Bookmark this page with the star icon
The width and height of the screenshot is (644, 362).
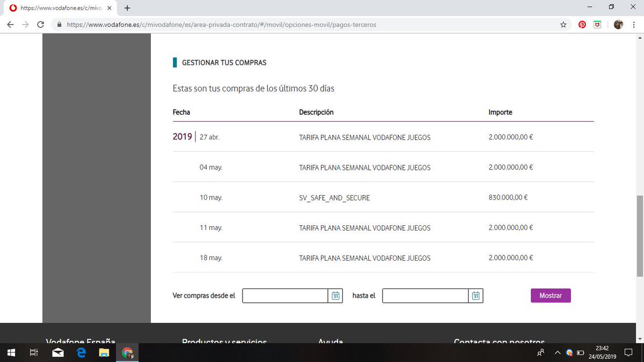[x=563, y=25]
